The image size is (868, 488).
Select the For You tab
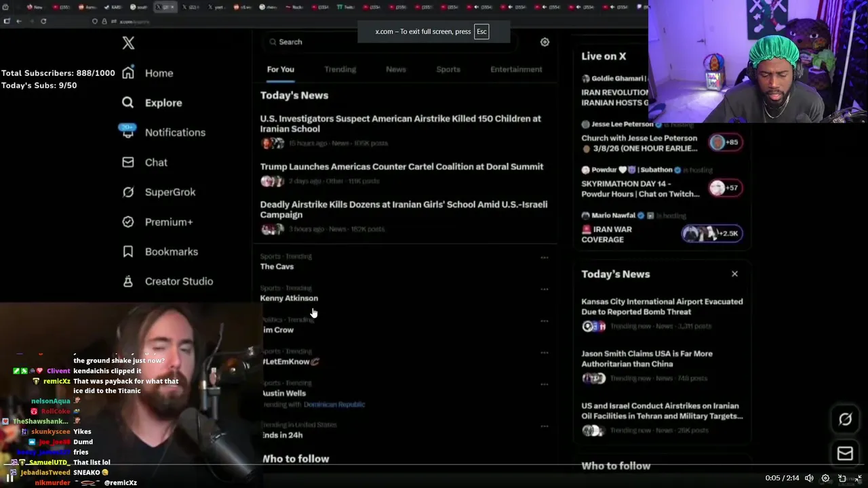pos(280,69)
